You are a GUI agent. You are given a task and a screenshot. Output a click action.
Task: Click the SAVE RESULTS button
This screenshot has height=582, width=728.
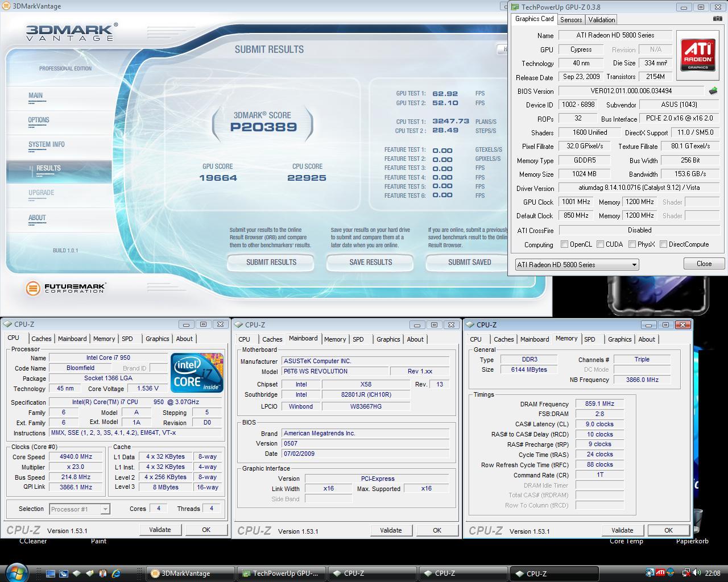(x=370, y=262)
